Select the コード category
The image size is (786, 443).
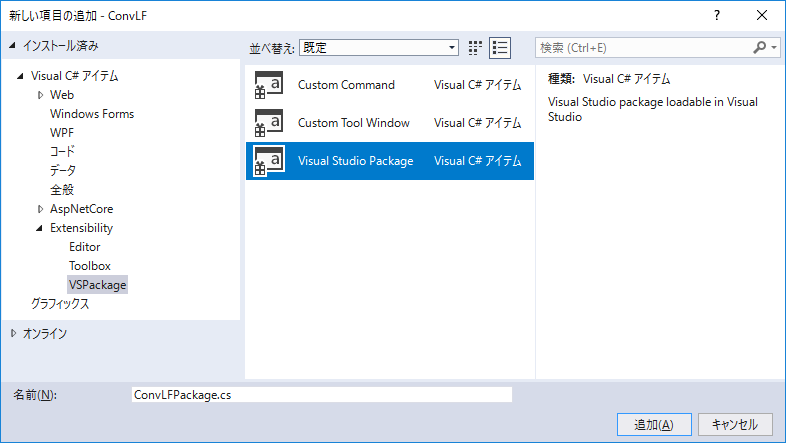tap(62, 152)
